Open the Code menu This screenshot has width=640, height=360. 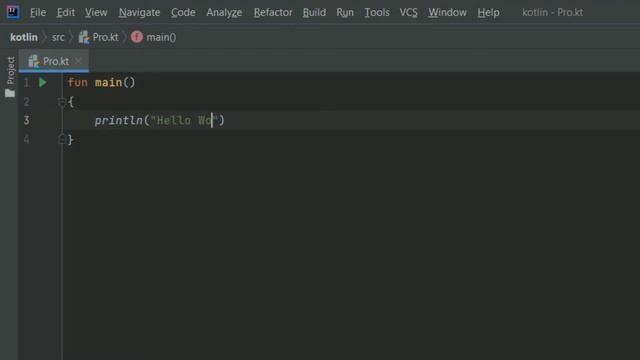tap(183, 13)
